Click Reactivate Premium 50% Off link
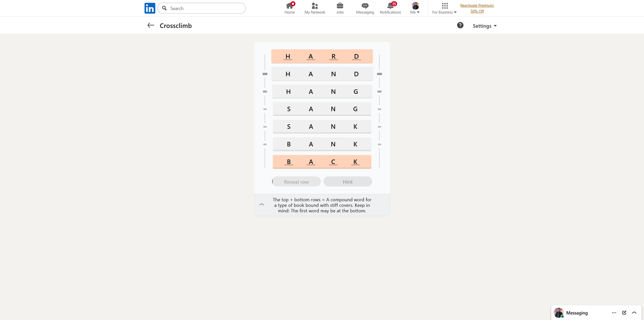 point(477,8)
